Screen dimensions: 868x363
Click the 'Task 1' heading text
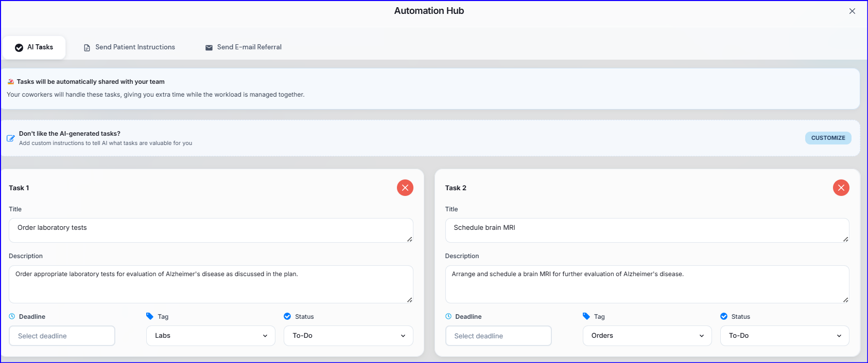[19, 188]
